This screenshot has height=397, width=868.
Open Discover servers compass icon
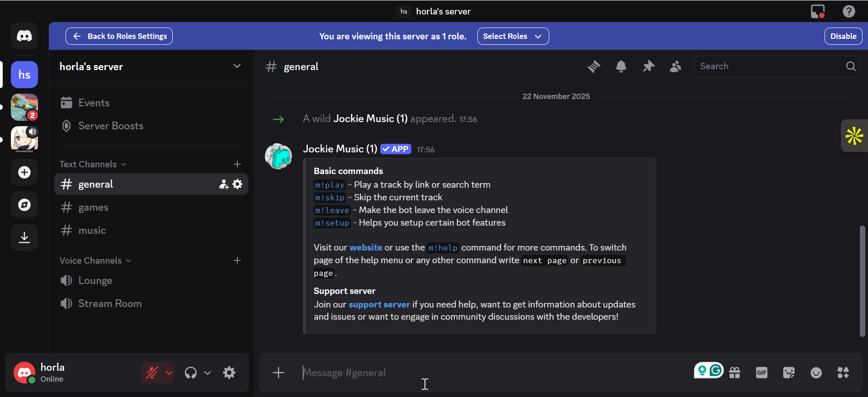pos(24,205)
